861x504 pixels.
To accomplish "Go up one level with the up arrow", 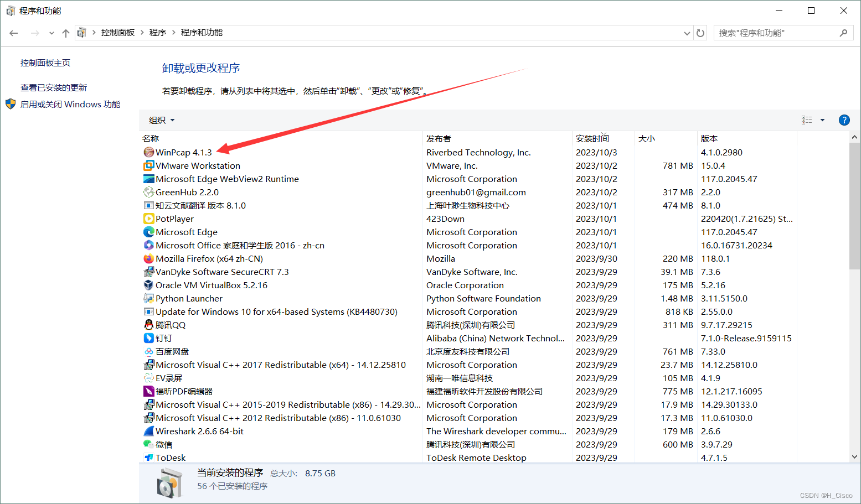I will tap(66, 33).
